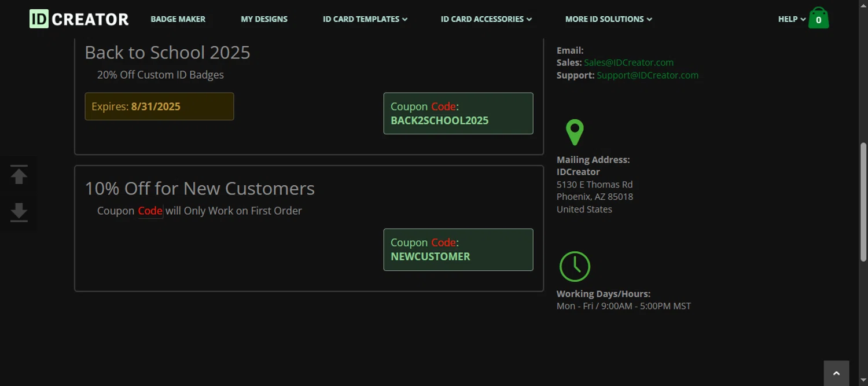Screen dimensions: 868x386
Task: Expand the ID Card Templates dropdown
Action: click(365, 19)
